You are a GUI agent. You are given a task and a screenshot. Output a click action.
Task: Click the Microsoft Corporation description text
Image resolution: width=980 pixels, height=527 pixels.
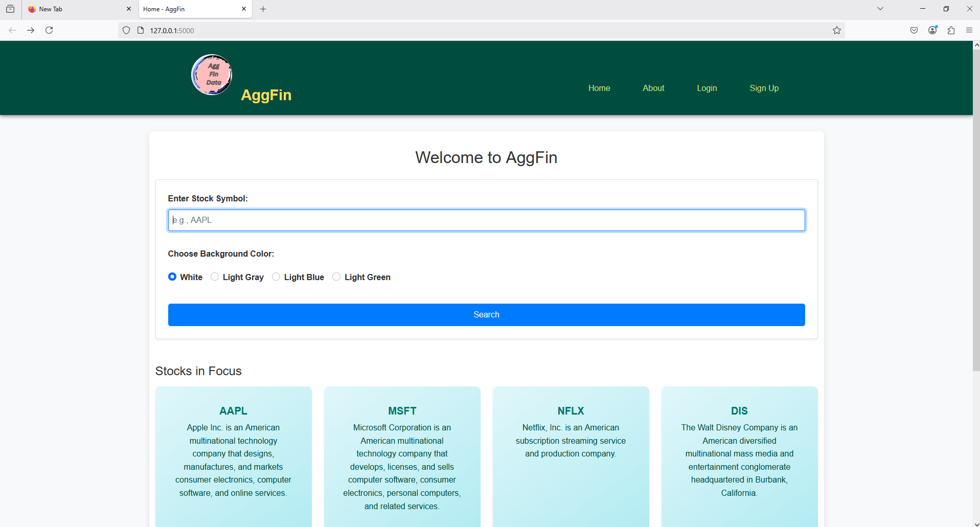click(x=402, y=467)
